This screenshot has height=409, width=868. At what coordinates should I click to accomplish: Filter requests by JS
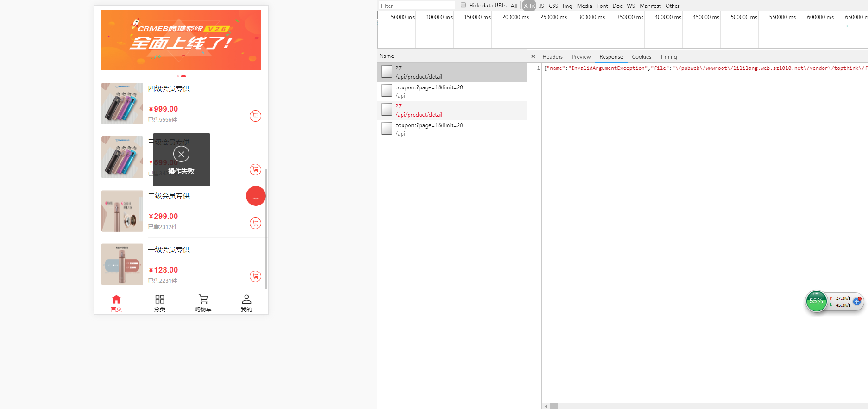(x=541, y=6)
